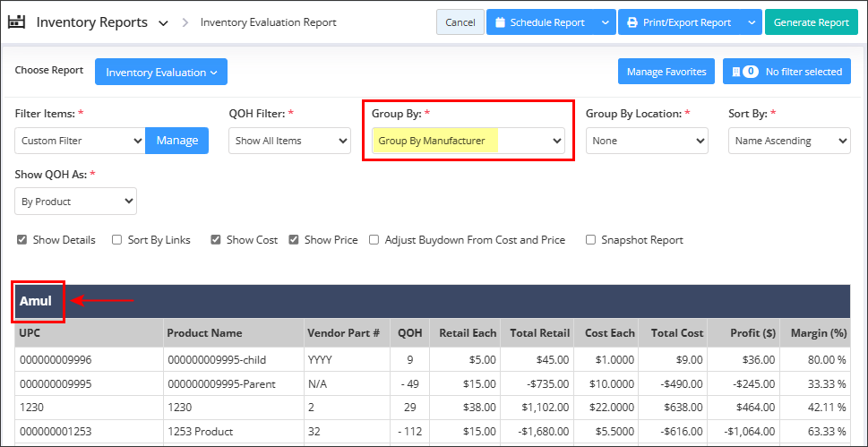Click the Retail Each column header

coord(465,333)
